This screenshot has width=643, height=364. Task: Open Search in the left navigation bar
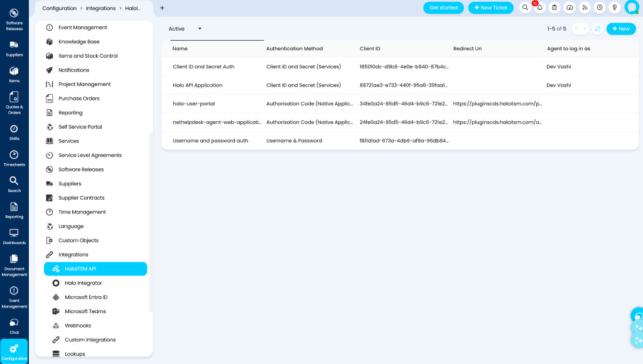[14, 185]
